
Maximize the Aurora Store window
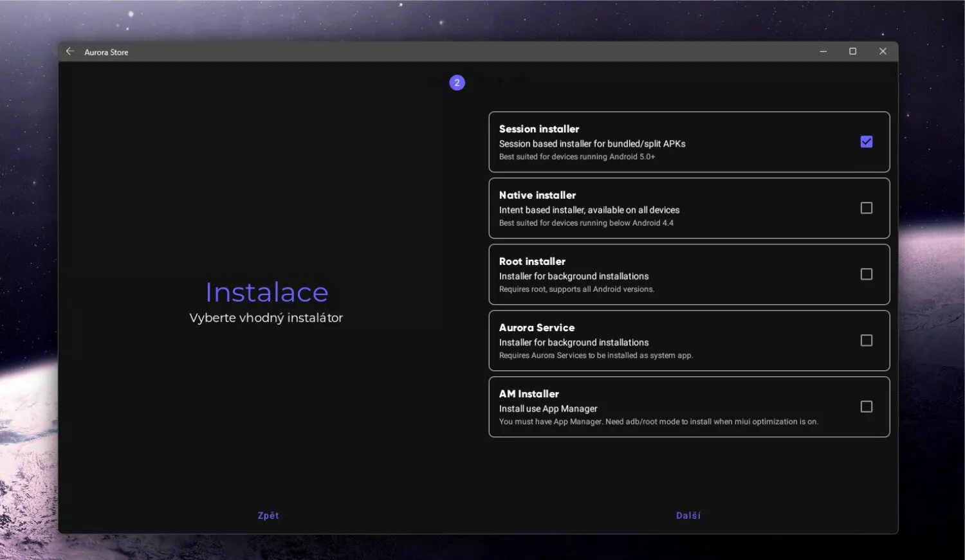tap(852, 51)
